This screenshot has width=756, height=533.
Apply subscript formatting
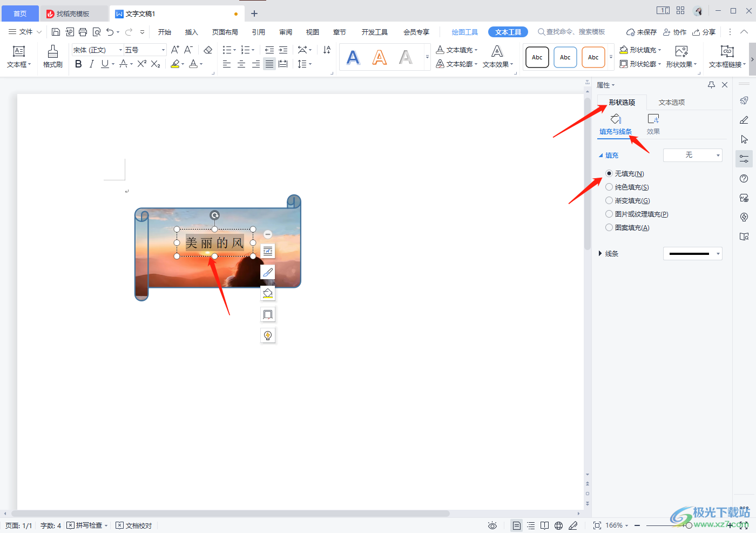tap(156, 64)
